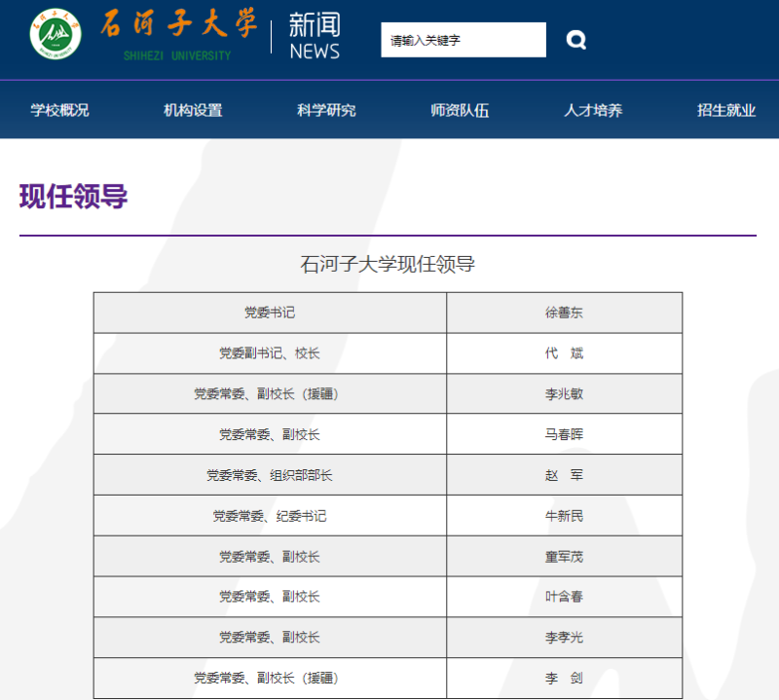This screenshot has width=779, height=700.
Task: Click the 党委常委、纪委书记 cell
Action: pyautogui.click(x=270, y=516)
